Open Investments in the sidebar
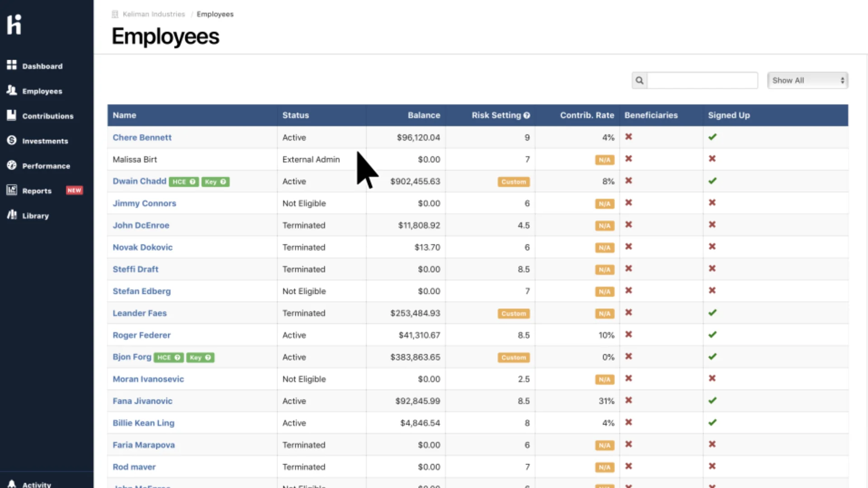This screenshot has width=868, height=488. [38, 141]
